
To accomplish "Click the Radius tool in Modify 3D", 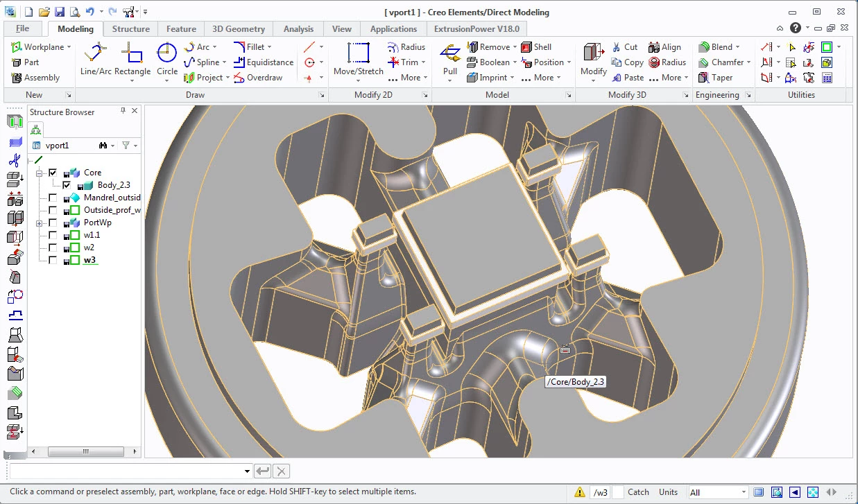I will click(x=667, y=62).
